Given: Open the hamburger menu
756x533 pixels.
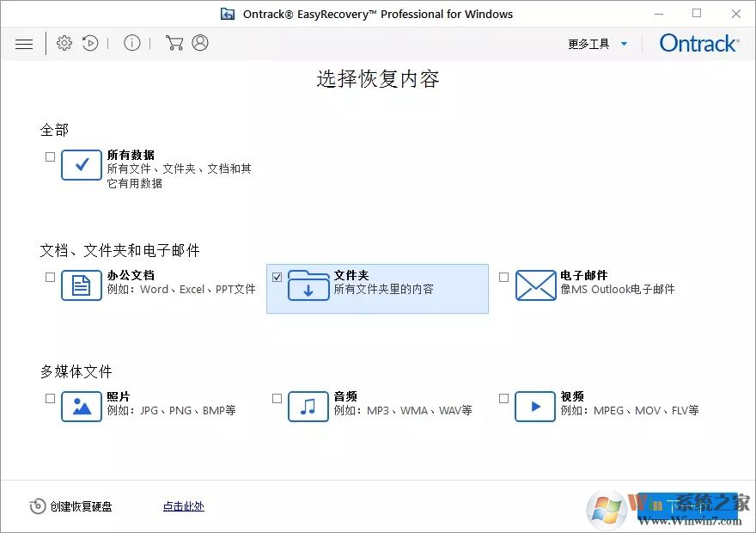Looking at the screenshot, I should 23,43.
